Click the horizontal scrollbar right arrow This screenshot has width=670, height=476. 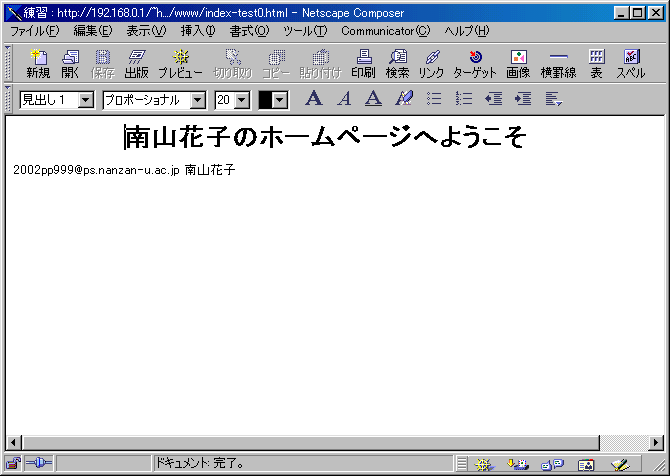655,443
